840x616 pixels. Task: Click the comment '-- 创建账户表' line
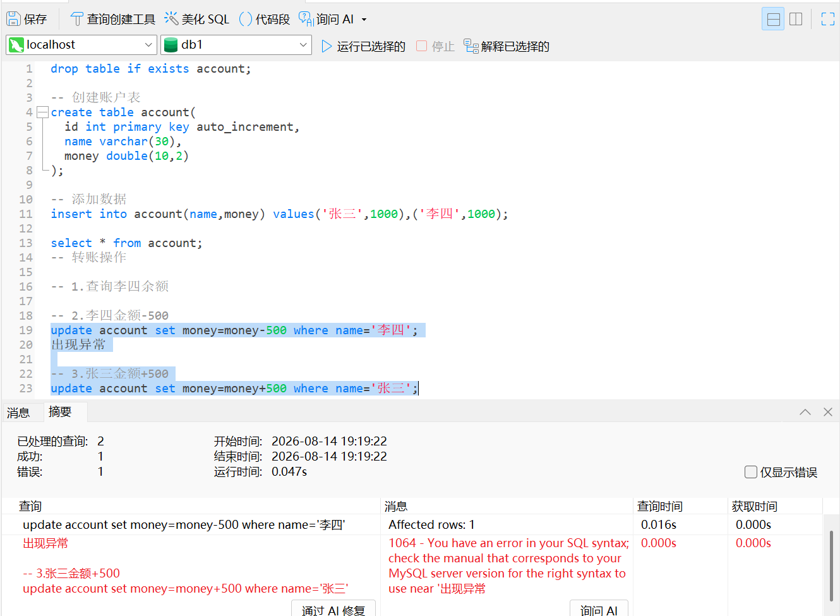(x=95, y=97)
